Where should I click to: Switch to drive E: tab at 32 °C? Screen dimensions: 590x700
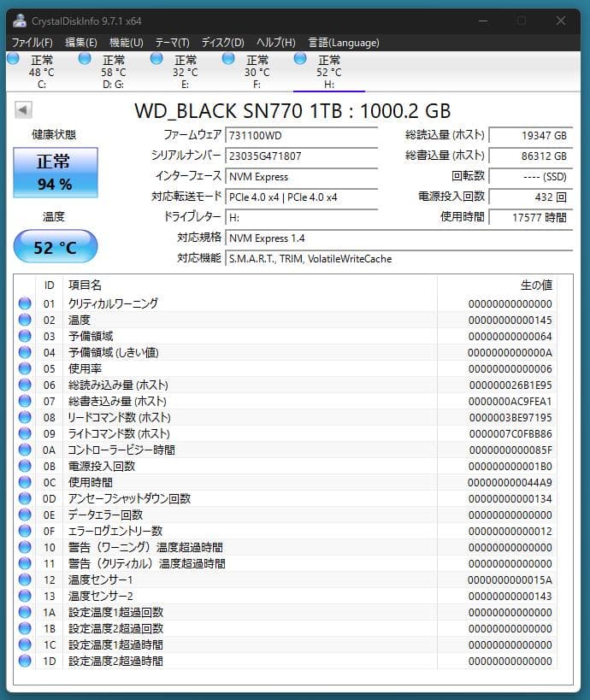[186, 72]
